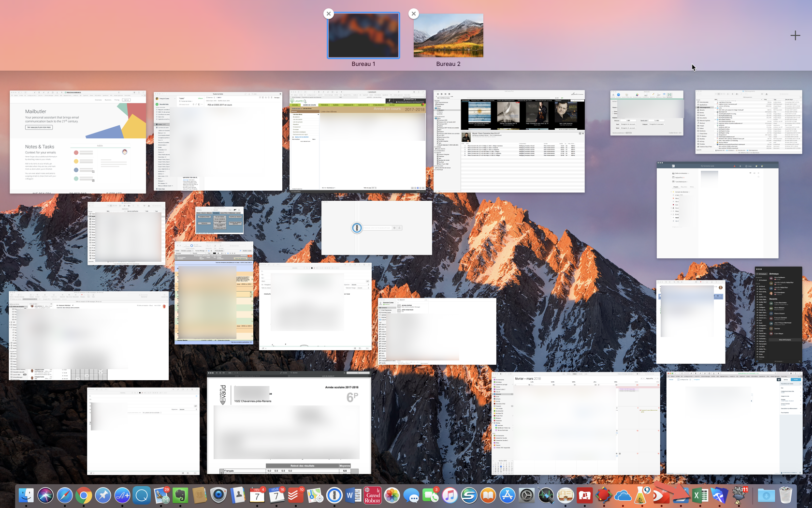
Task: Select the Finder file list window
Action: pos(749,122)
